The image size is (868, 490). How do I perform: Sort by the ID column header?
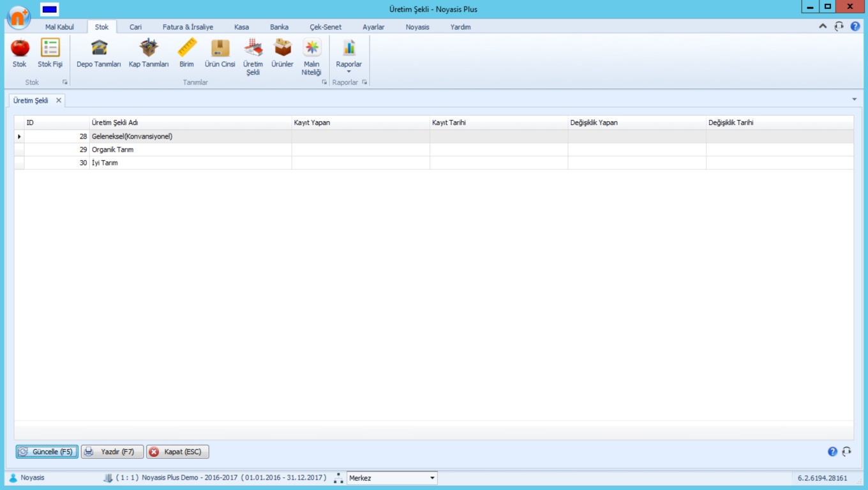pyautogui.click(x=57, y=122)
